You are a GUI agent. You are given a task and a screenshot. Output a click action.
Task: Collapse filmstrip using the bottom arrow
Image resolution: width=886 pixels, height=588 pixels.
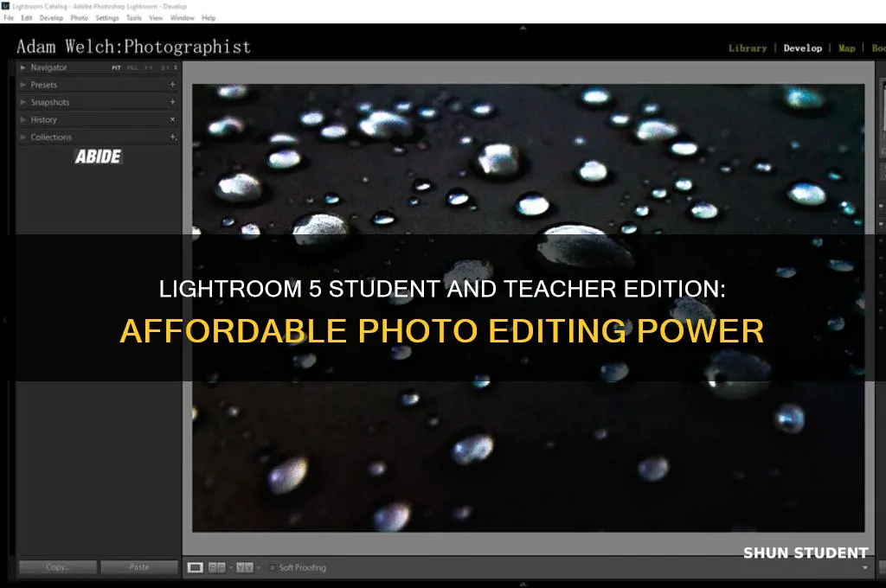click(523, 584)
